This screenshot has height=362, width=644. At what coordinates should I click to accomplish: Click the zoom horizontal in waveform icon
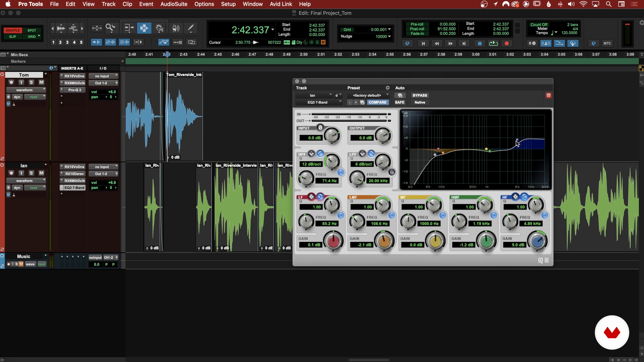point(61,28)
